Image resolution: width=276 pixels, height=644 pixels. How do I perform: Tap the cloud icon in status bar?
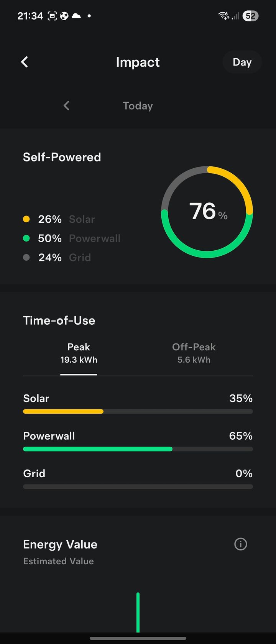(76, 16)
